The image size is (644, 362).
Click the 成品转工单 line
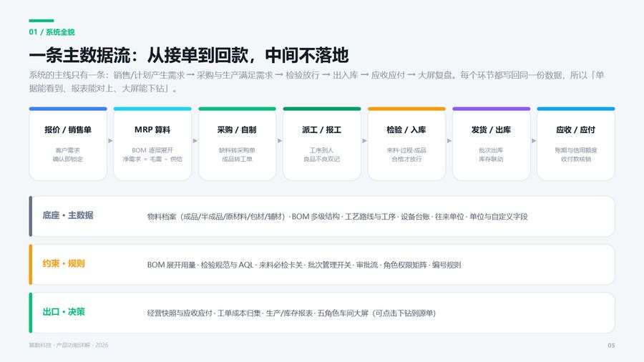pos(237,159)
